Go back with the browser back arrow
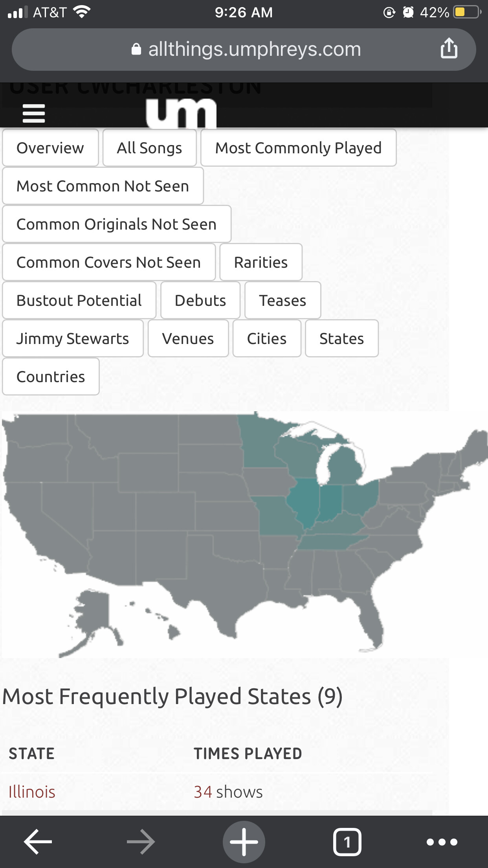 click(x=38, y=842)
